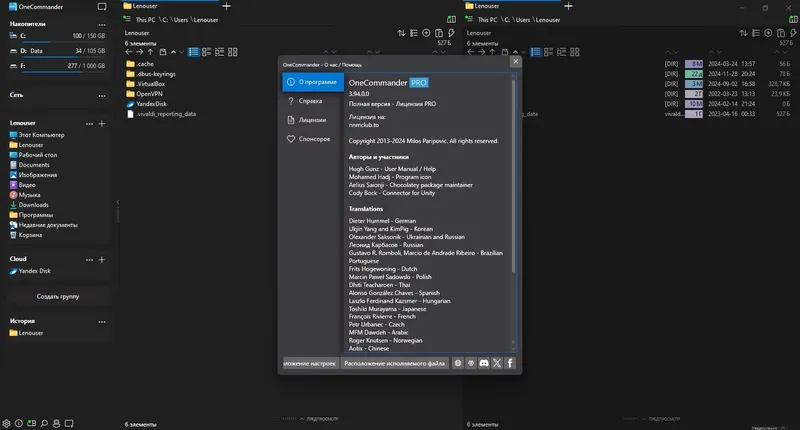Viewport: 800px width, 430px height.
Task: Open Накопители section options menu
Action: click(102, 24)
